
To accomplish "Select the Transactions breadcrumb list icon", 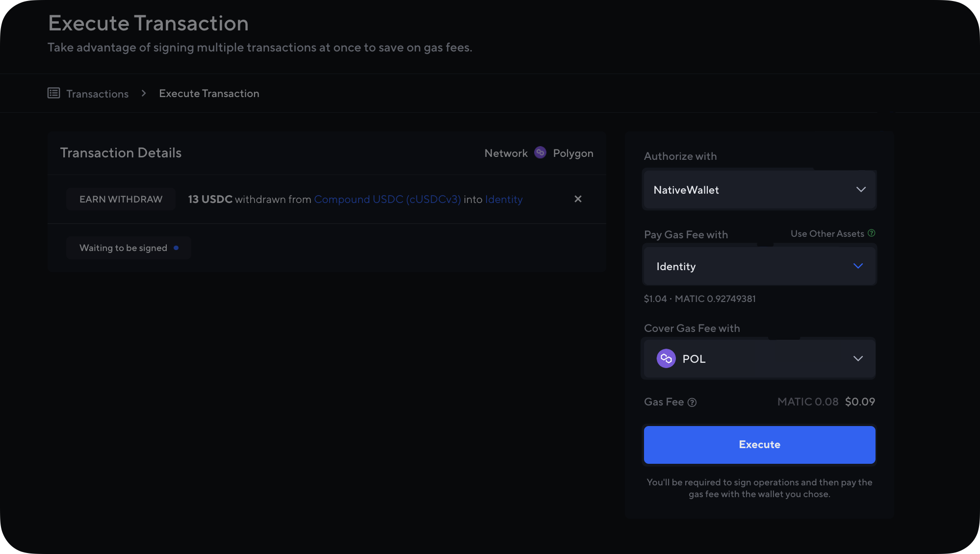I will 53,93.
